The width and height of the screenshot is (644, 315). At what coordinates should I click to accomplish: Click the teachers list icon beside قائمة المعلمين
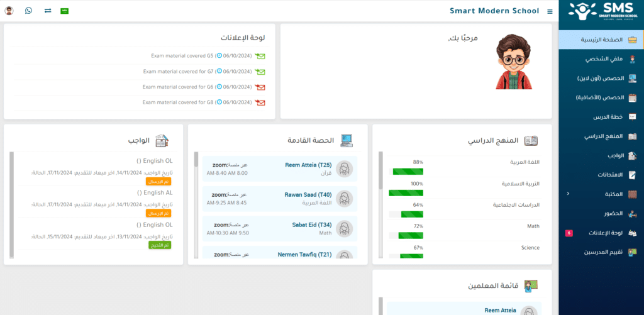point(531,286)
